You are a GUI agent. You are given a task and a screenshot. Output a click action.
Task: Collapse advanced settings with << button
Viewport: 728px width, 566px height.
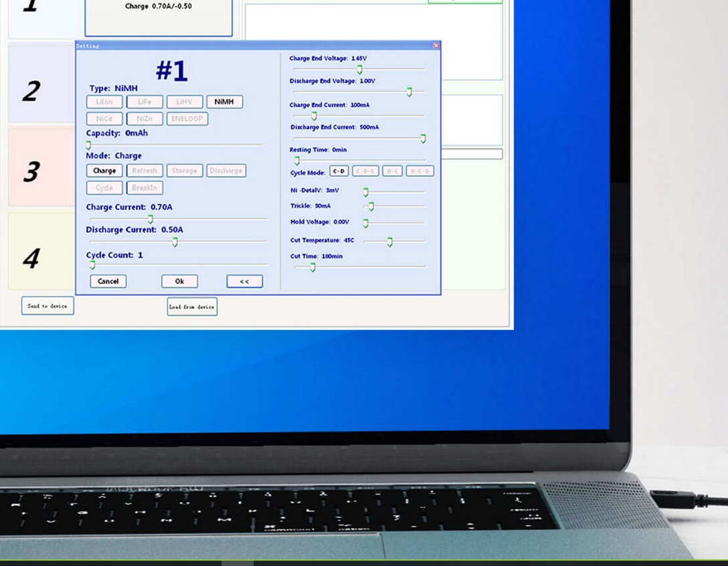(x=244, y=281)
